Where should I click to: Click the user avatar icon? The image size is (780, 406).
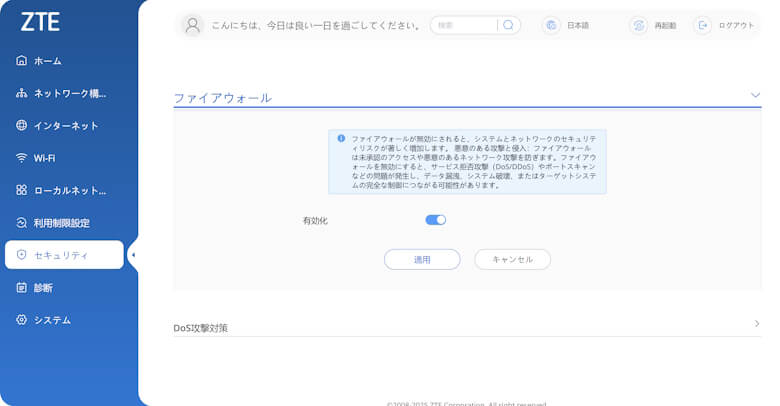[193, 25]
